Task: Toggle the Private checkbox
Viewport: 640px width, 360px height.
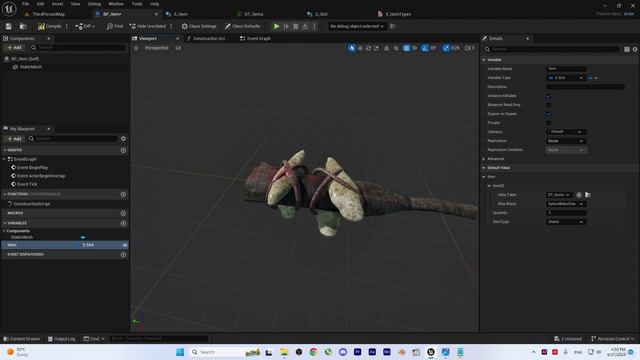Action: [549, 123]
